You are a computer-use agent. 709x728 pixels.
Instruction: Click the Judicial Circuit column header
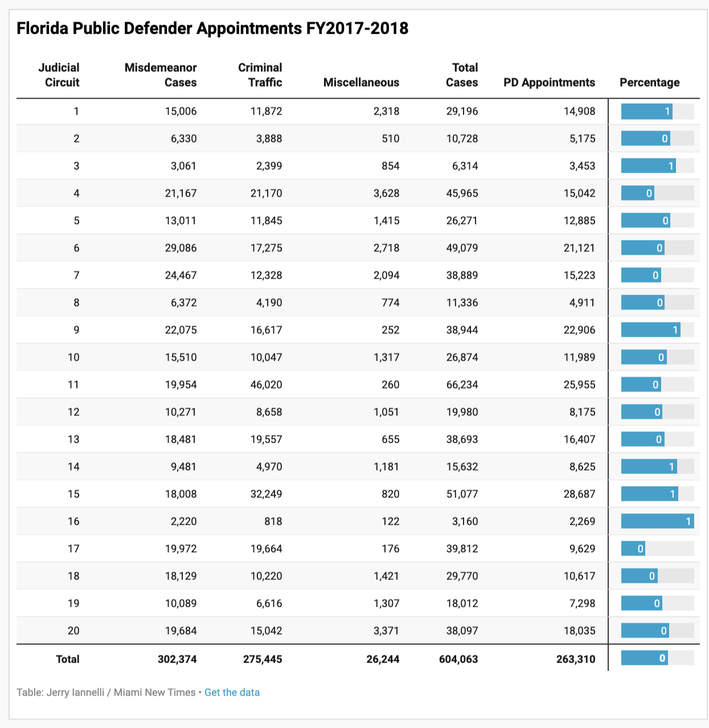click(x=59, y=75)
